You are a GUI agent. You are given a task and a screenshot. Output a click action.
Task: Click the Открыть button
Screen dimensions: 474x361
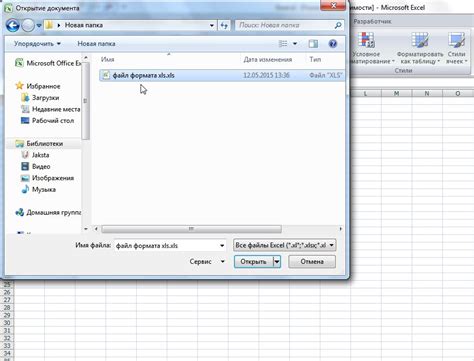click(254, 262)
